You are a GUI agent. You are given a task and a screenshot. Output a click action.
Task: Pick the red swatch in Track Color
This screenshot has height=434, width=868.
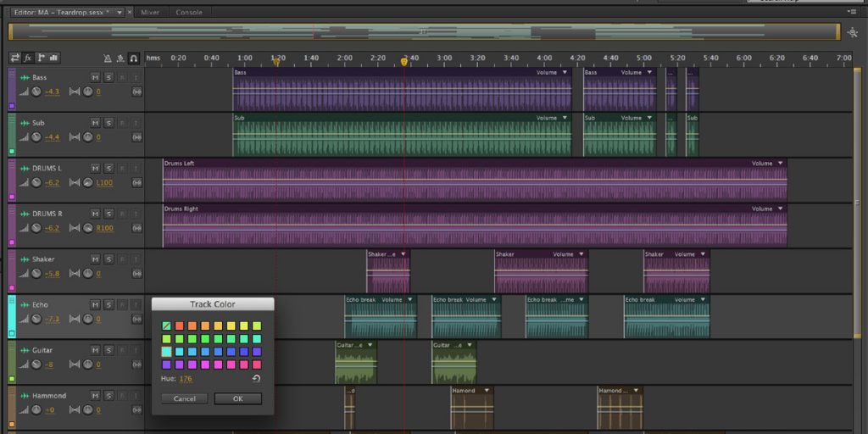(x=180, y=325)
